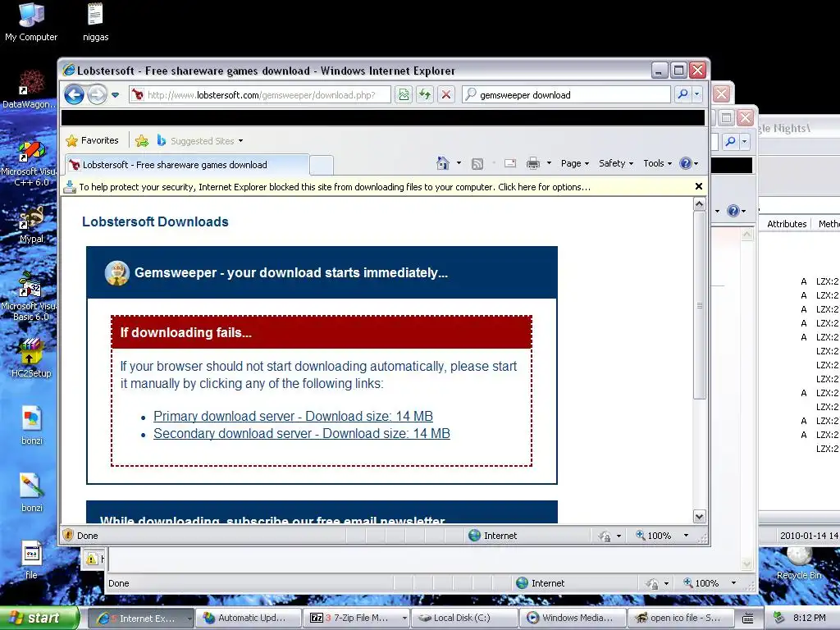Stop loading with the red X button
Screen dimensions: 840x630
tap(445, 95)
